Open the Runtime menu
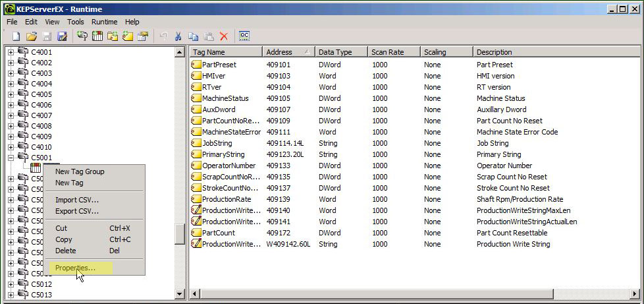 (104, 22)
